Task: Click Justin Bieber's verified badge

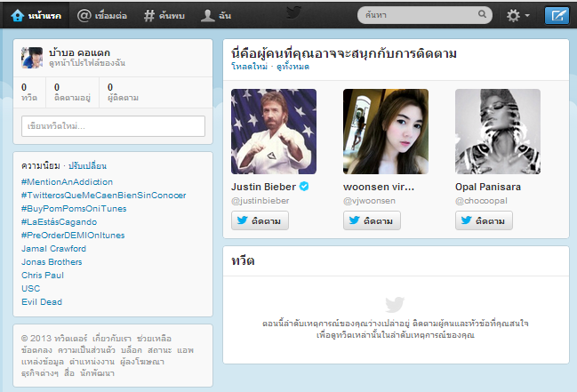Action: point(304,187)
